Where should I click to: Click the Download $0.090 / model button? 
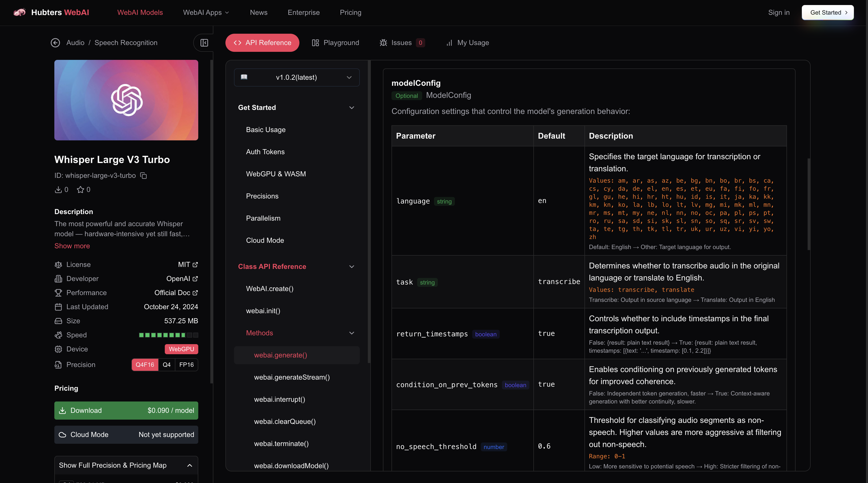(126, 411)
